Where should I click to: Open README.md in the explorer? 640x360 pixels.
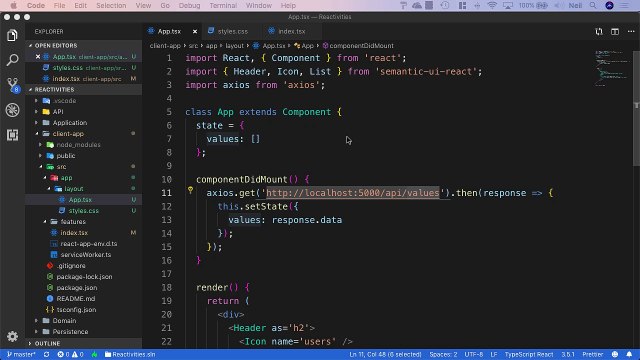[x=76, y=299]
